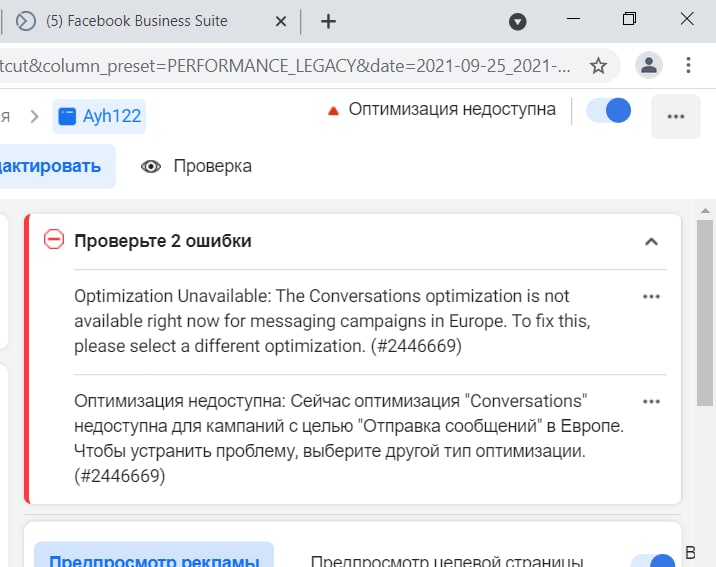Image resolution: width=716 pixels, height=567 pixels.
Task: Click the vertical scrollbar thumb
Action: click(x=705, y=313)
